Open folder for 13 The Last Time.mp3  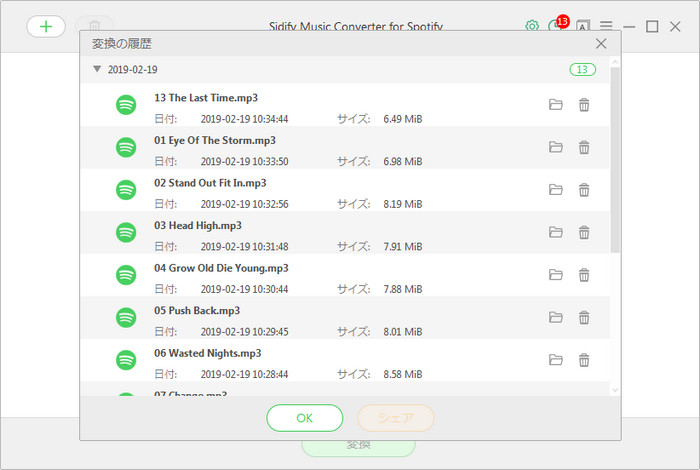click(555, 104)
